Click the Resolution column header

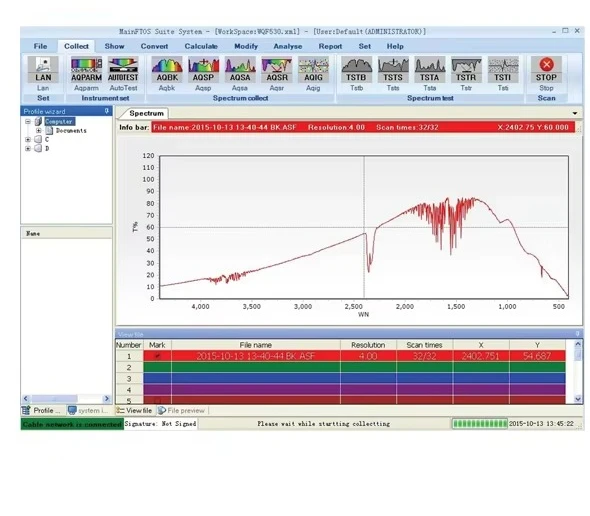(368, 345)
